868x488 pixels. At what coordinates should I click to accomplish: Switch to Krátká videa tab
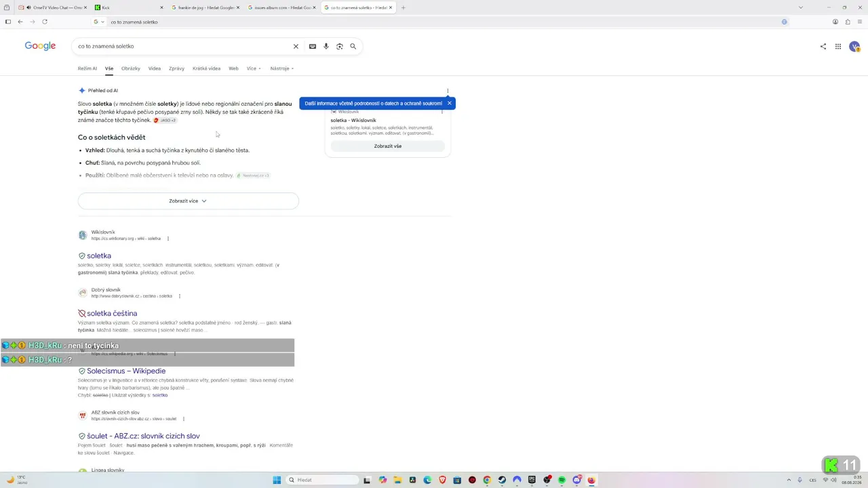pyautogui.click(x=206, y=68)
